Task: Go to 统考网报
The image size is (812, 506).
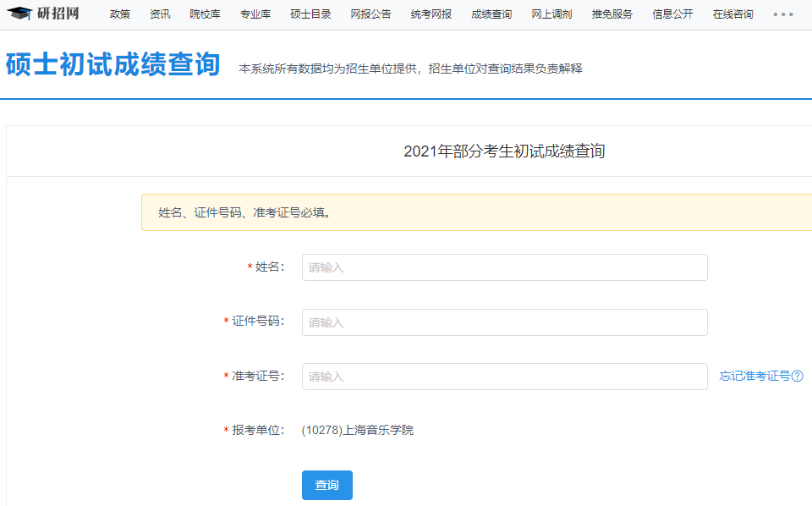Action: (x=430, y=14)
